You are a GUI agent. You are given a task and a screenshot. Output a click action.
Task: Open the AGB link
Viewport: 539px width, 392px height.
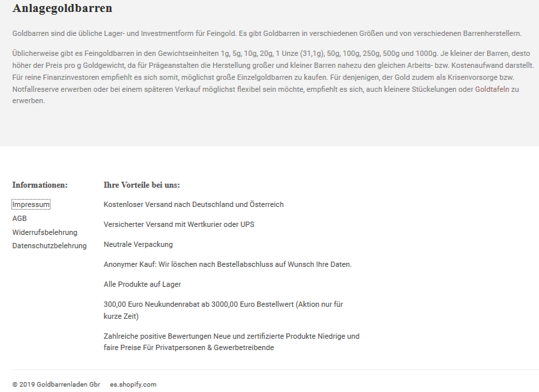[19, 218]
